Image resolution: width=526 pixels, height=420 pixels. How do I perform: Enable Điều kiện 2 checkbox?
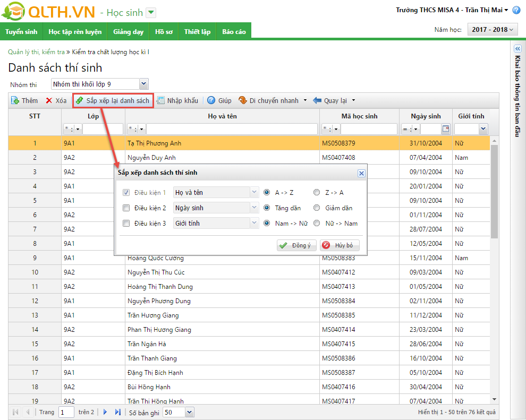pyautogui.click(x=126, y=208)
